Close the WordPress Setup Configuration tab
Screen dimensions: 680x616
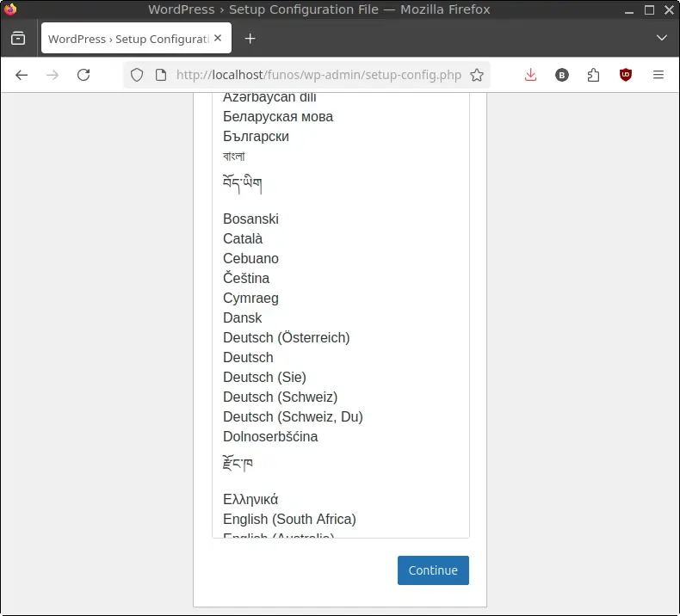pos(218,38)
